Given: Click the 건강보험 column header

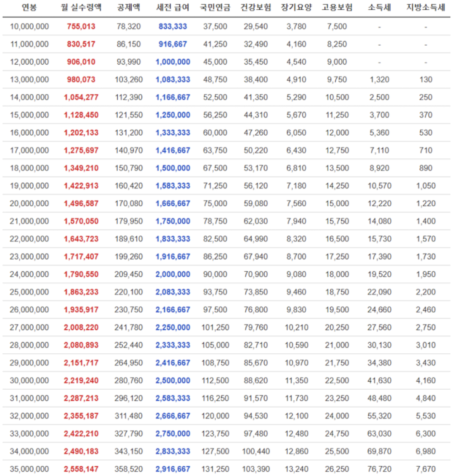Looking at the screenshot, I should [x=256, y=7].
